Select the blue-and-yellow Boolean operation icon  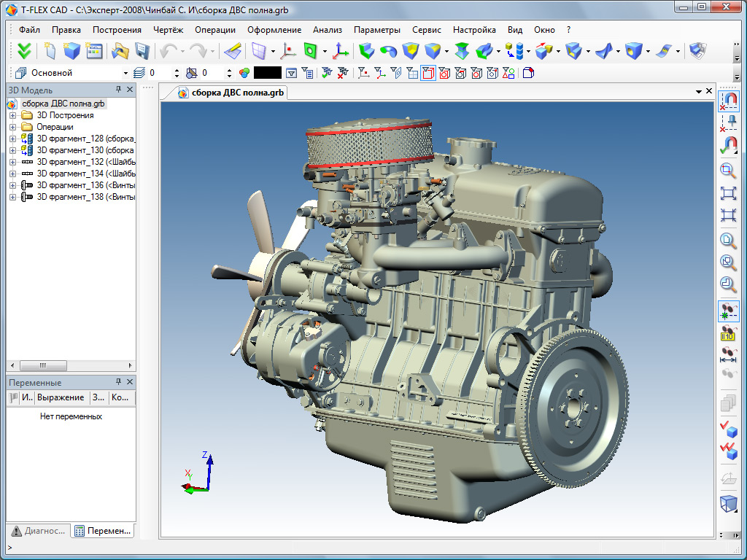pos(410,50)
